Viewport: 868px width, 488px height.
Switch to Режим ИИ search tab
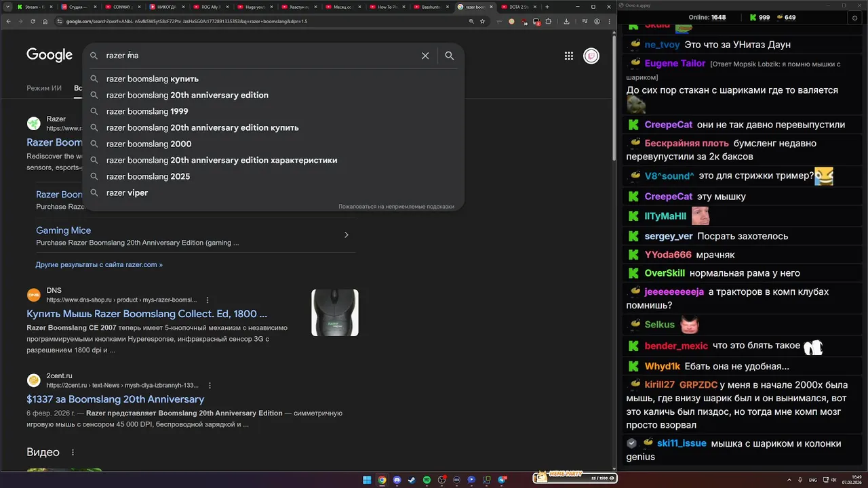44,88
